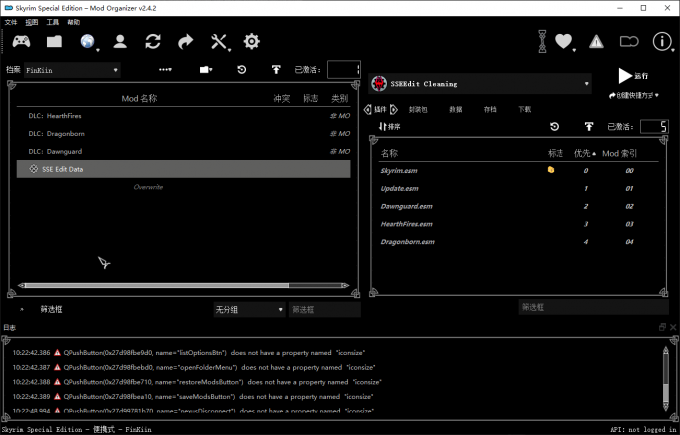
Task: Click the yellow flag icon on Skyrim.esm
Action: pyautogui.click(x=551, y=170)
